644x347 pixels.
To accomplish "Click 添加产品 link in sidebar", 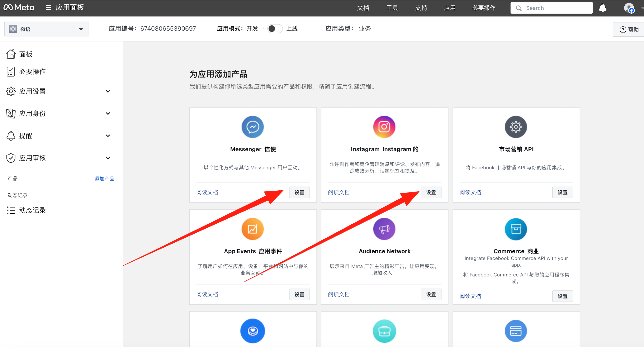I will pyautogui.click(x=104, y=178).
